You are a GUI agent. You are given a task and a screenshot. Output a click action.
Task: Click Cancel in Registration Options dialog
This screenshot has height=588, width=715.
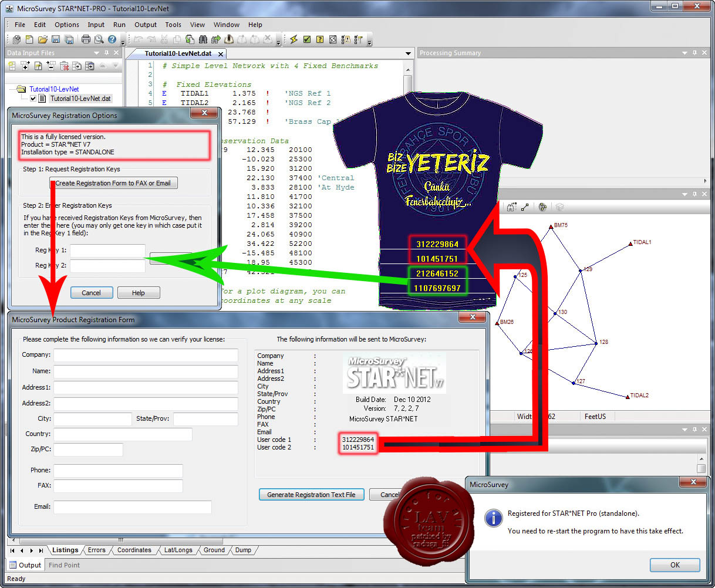tap(91, 293)
